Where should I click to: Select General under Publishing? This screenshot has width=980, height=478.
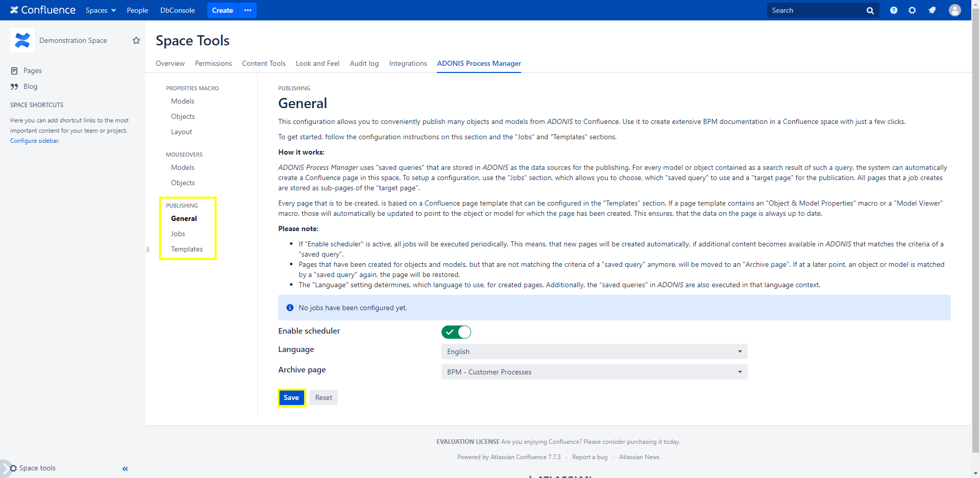coord(184,218)
